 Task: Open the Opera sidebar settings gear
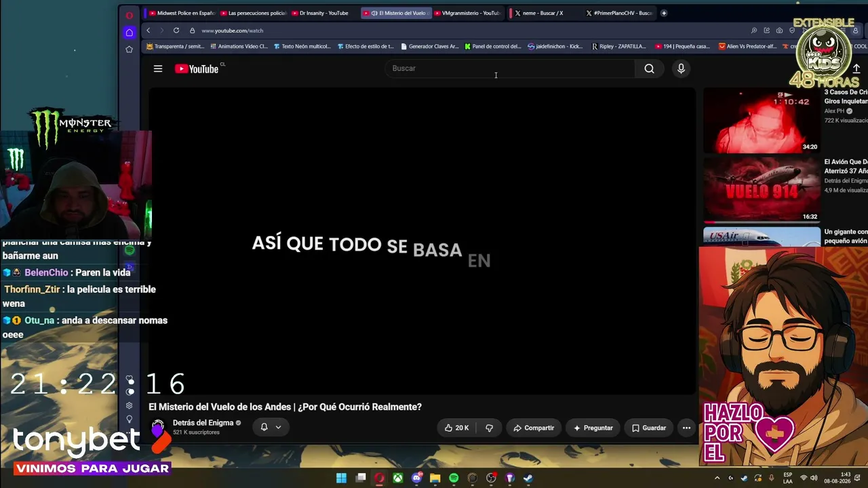(129, 405)
